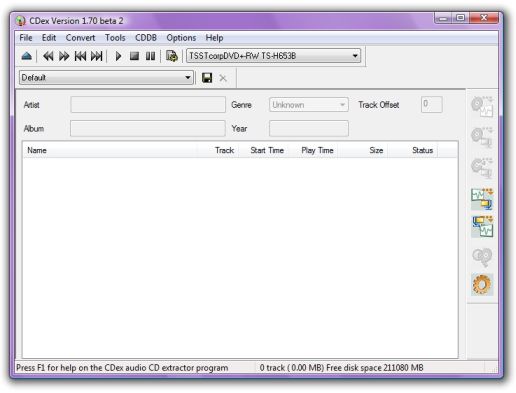This screenshot has height=393, width=516.
Task: Open the File menu
Action: pyautogui.click(x=26, y=38)
